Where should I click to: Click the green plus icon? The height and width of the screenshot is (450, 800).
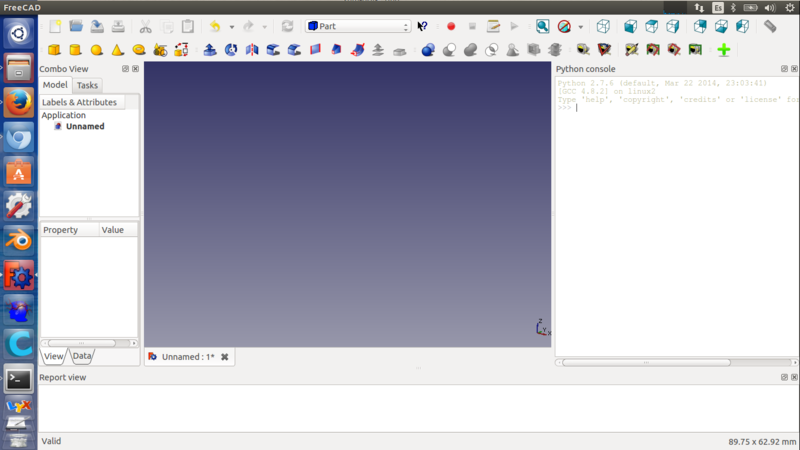(x=724, y=49)
